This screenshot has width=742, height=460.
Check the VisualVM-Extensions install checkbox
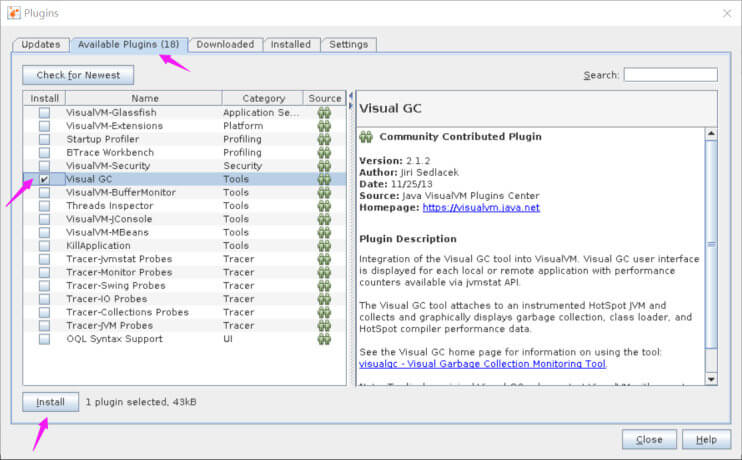pyautogui.click(x=44, y=126)
